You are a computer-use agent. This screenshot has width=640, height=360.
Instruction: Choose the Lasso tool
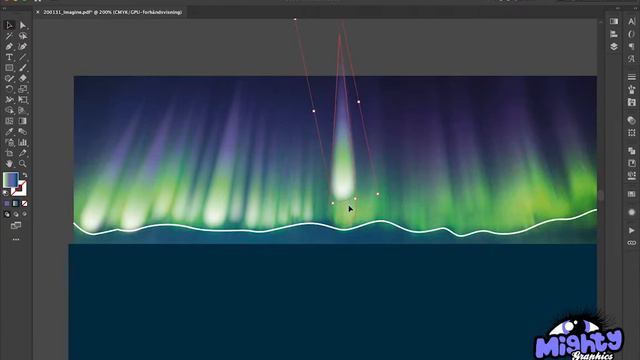[x=23, y=36]
